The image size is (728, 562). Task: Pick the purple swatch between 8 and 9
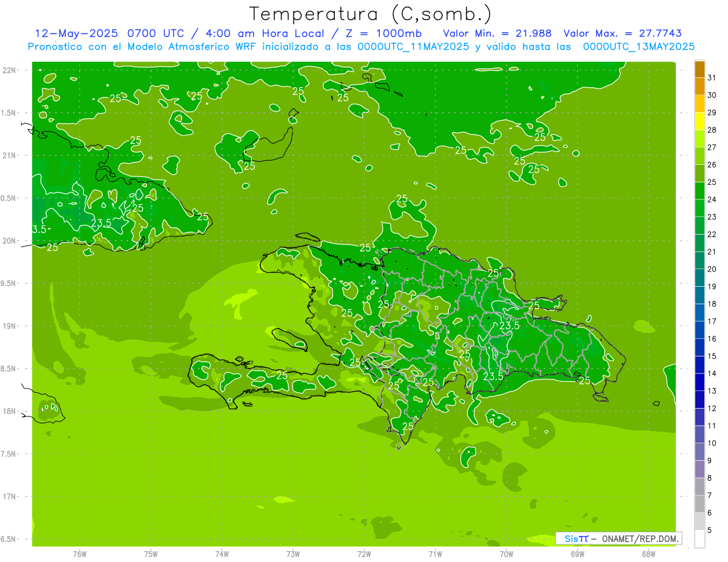click(x=699, y=470)
